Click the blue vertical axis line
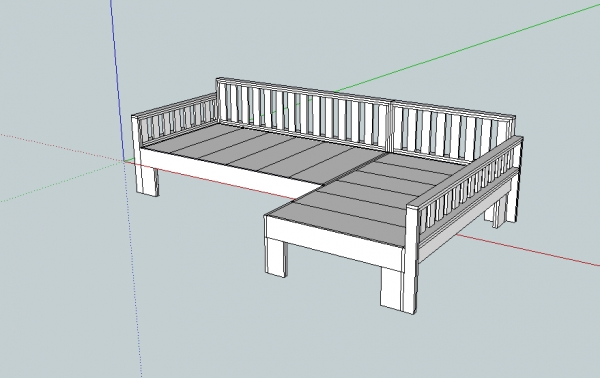Screen dimensions: 600x378 (x=117, y=80)
